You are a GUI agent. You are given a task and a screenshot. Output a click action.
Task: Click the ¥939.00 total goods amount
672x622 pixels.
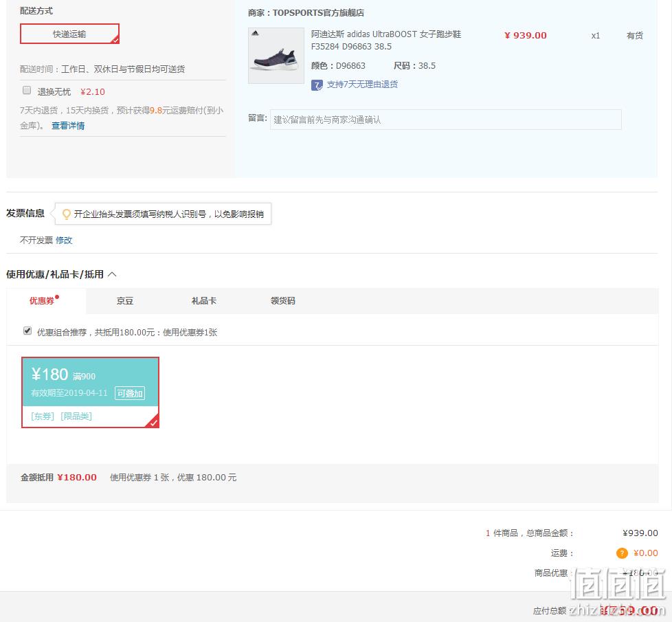[640, 533]
